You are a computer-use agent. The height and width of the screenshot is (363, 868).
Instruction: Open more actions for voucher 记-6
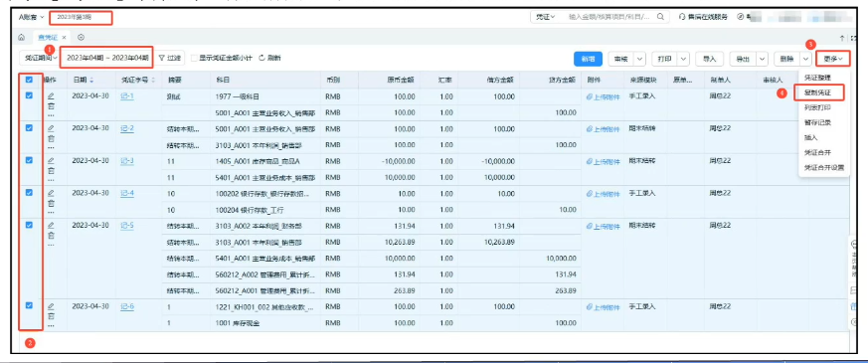(51, 325)
